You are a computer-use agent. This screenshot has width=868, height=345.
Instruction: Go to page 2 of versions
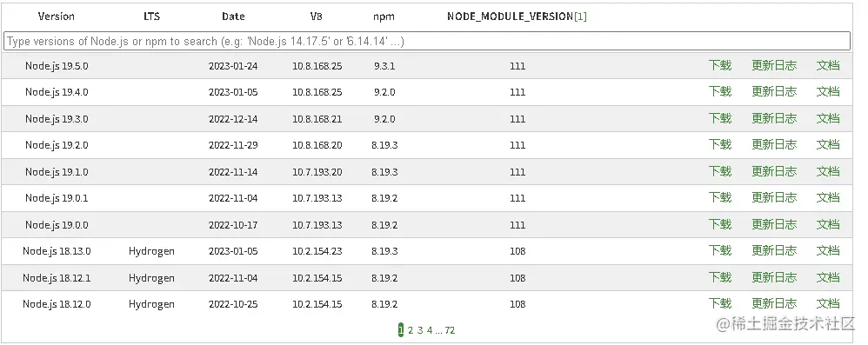411,330
